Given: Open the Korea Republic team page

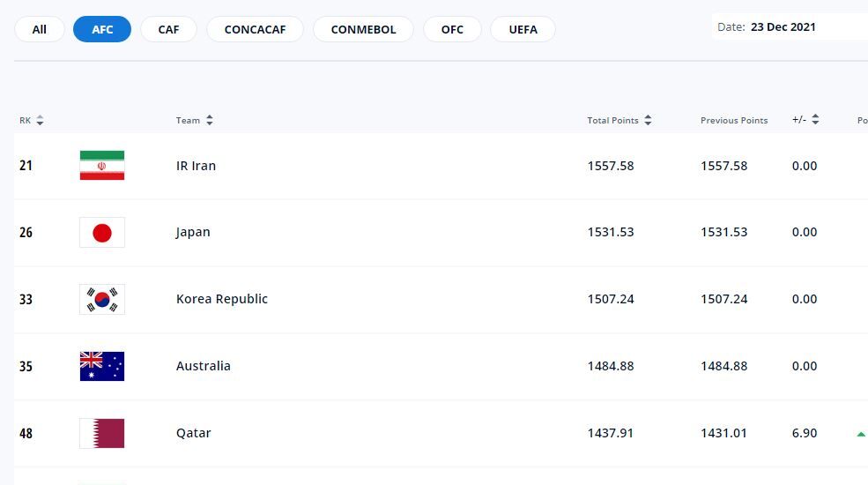Looking at the screenshot, I should tap(222, 300).
